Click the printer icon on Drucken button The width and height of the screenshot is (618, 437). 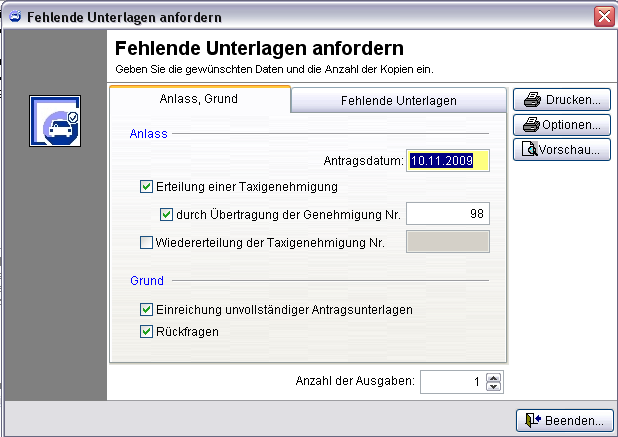click(532, 100)
